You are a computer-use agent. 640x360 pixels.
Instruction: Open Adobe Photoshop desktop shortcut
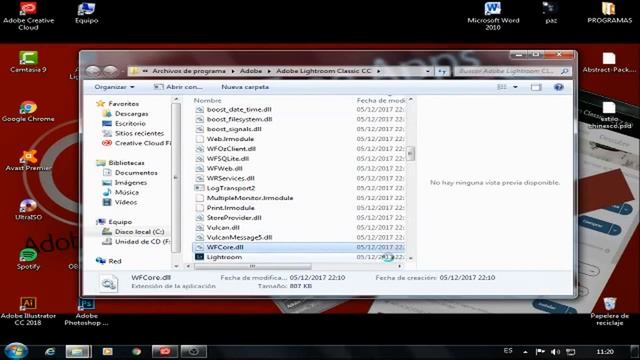coord(86,312)
